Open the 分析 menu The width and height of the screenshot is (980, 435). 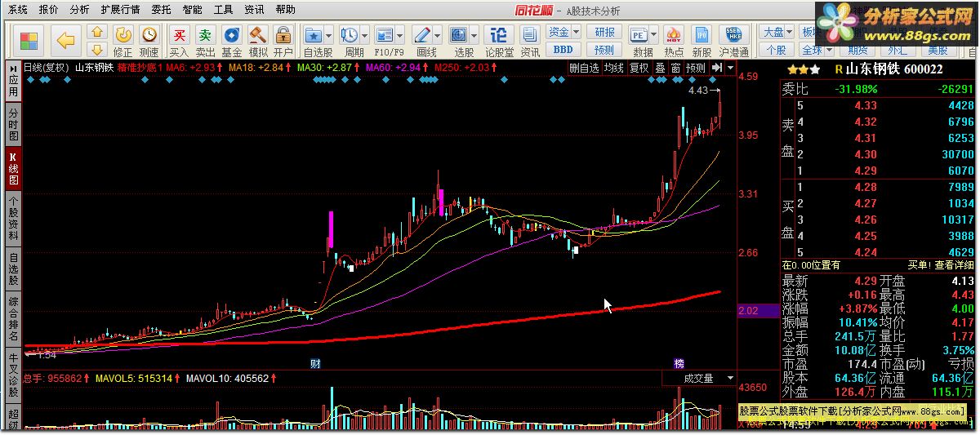click(x=80, y=10)
